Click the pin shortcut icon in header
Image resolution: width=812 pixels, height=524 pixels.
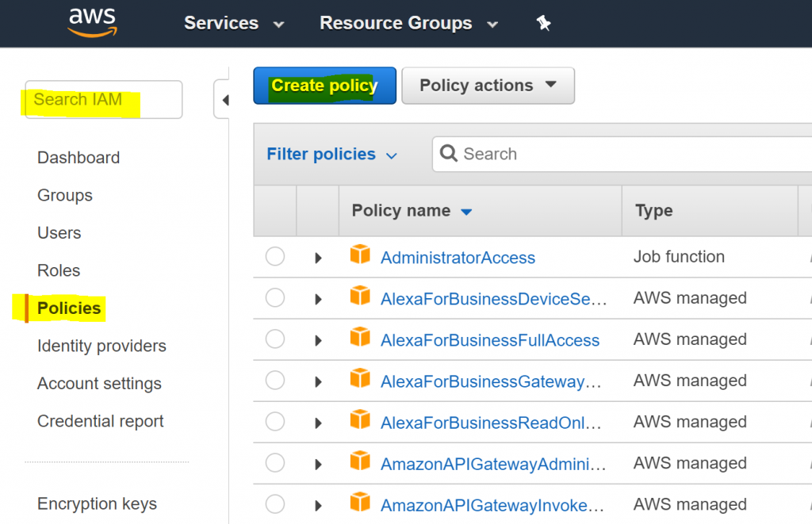[x=543, y=23]
